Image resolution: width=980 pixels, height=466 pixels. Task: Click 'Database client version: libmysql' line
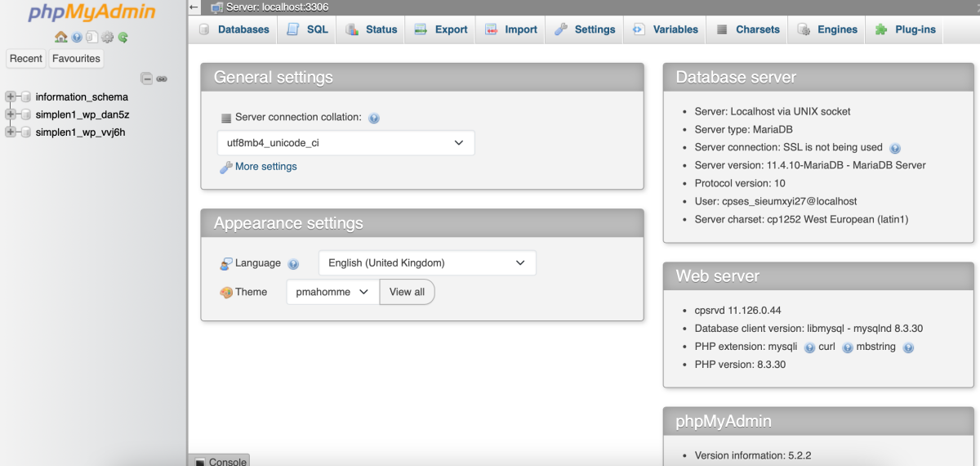[x=808, y=329]
